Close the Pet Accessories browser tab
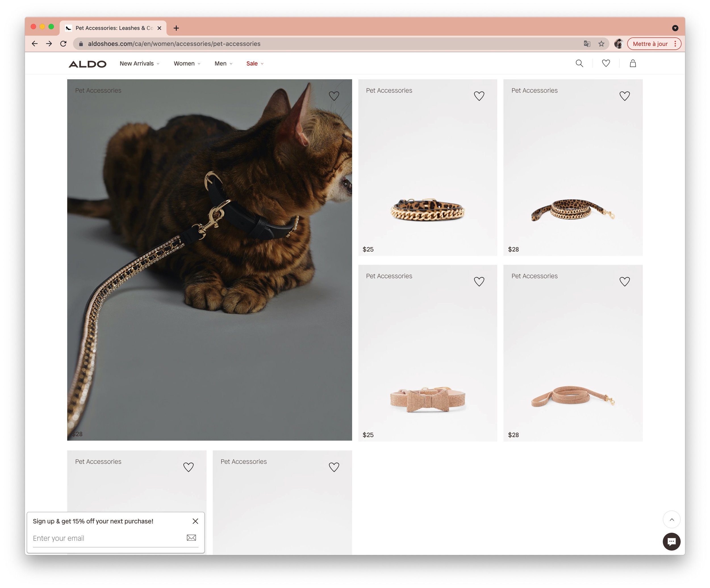This screenshot has height=588, width=710. pos(159,28)
